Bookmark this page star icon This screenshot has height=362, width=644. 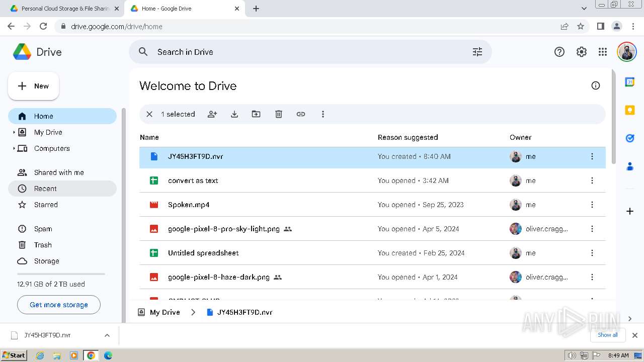coord(581,27)
